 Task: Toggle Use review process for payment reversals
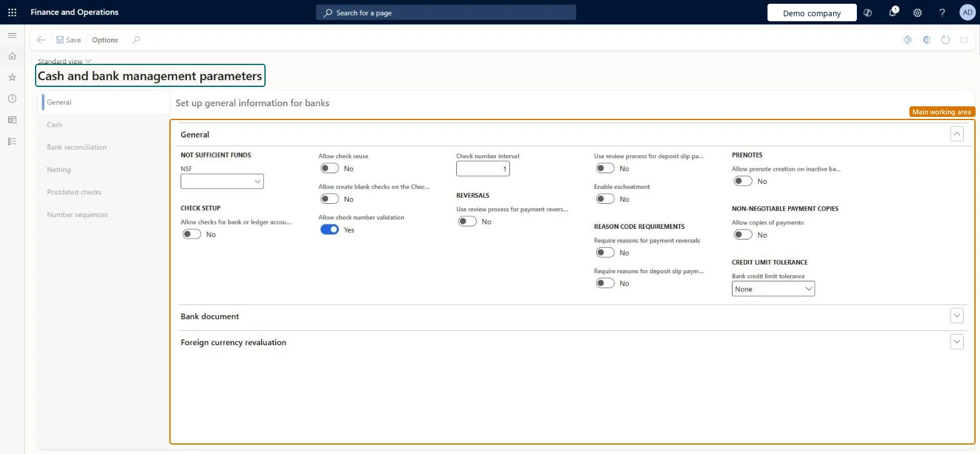pos(467,221)
